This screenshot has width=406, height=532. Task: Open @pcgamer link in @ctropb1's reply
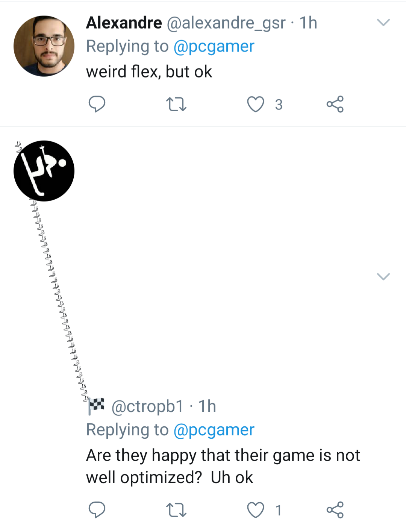click(214, 430)
